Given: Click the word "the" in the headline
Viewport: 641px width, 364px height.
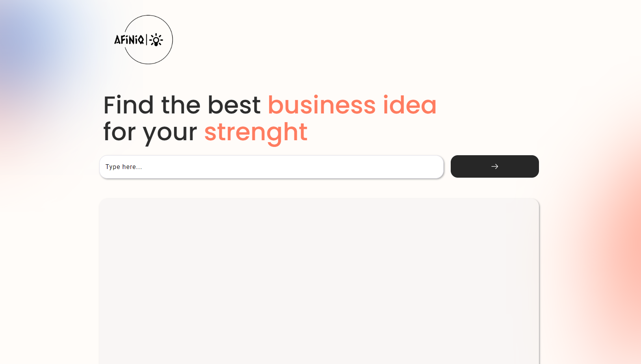Looking at the screenshot, I should click(180, 105).
